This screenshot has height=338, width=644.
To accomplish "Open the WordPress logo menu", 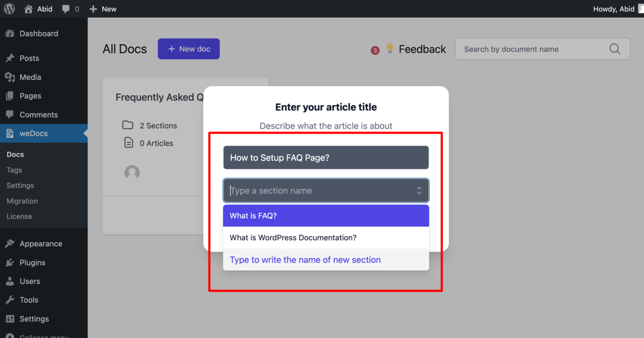I will 9,8.
